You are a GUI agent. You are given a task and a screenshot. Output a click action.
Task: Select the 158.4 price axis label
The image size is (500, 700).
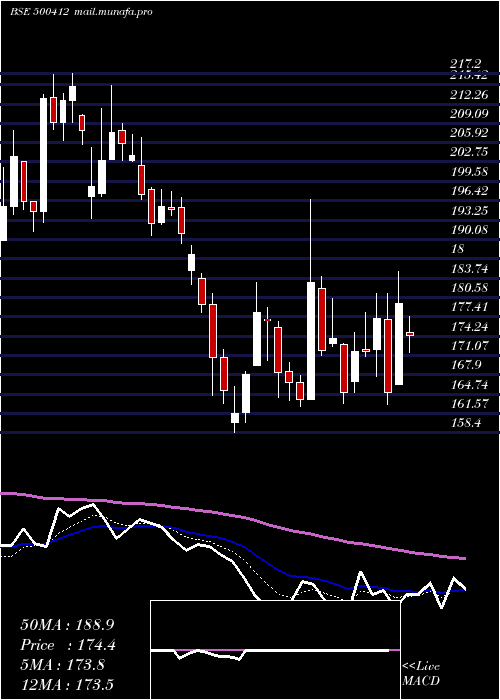click(x=466, y=422)
